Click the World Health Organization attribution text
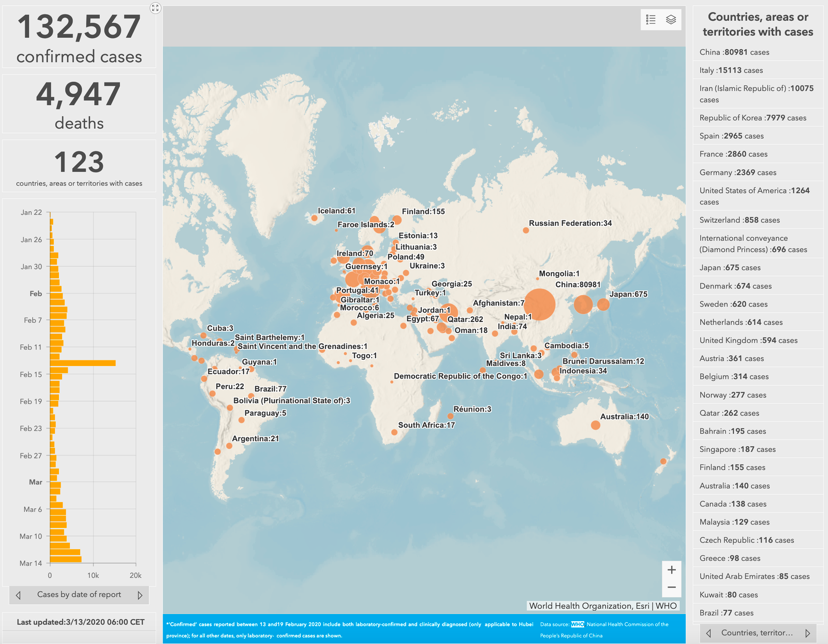Image resolution: width=828 pixels, height=644 pixels. pos(603,606)
